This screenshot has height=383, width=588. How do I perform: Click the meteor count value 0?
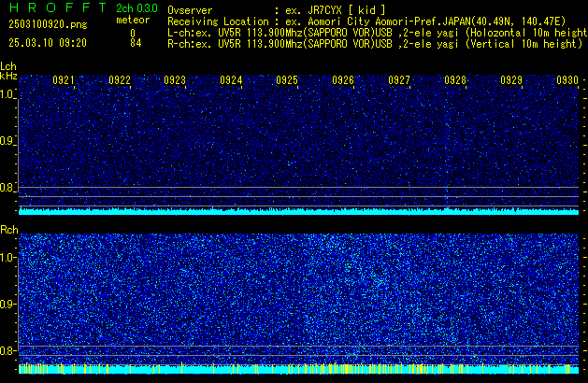133,34
